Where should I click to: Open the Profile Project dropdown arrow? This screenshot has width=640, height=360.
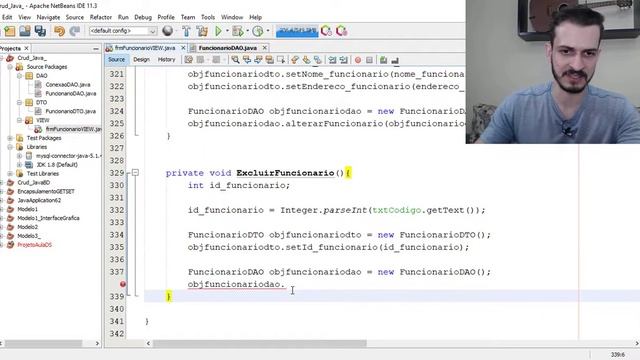(268, 31)
